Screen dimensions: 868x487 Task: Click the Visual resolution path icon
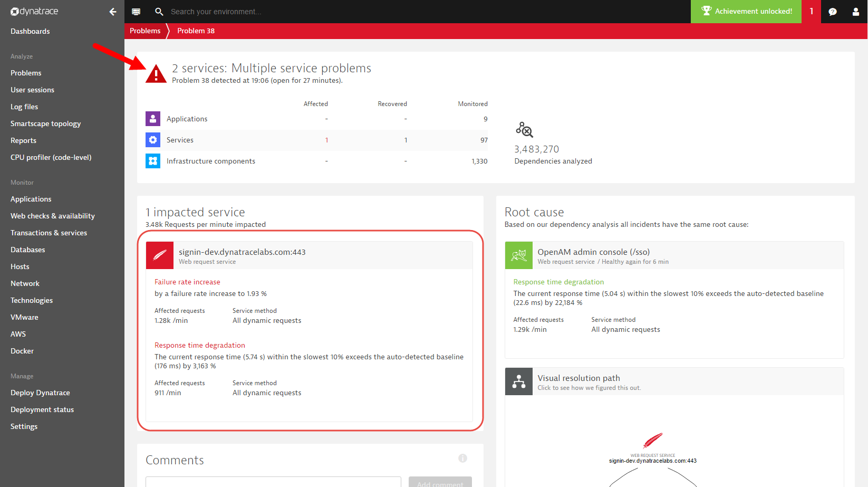click(519, 381)
